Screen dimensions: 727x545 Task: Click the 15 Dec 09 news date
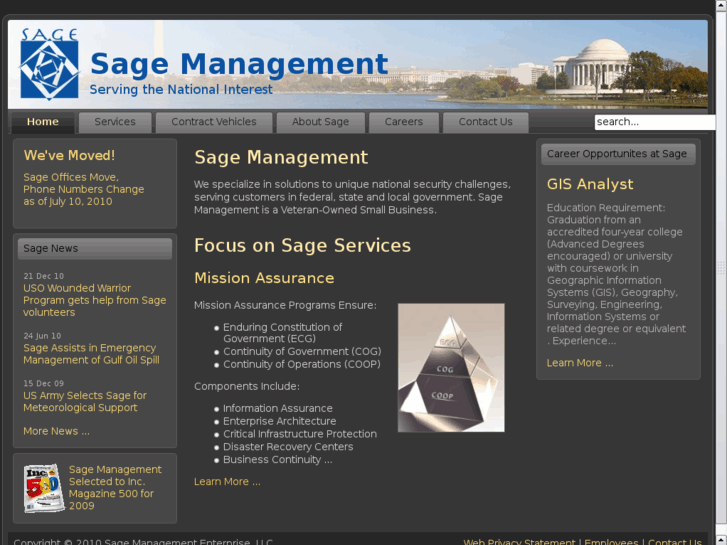click(x=44, y=384)
